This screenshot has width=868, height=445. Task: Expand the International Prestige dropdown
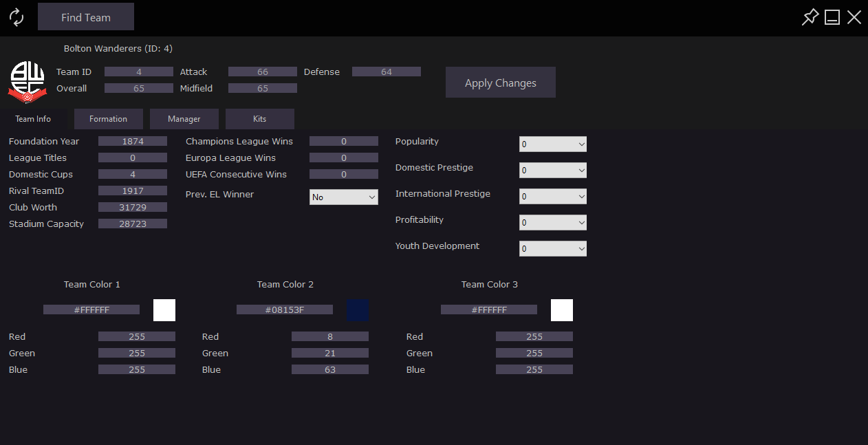coord(553,197)
